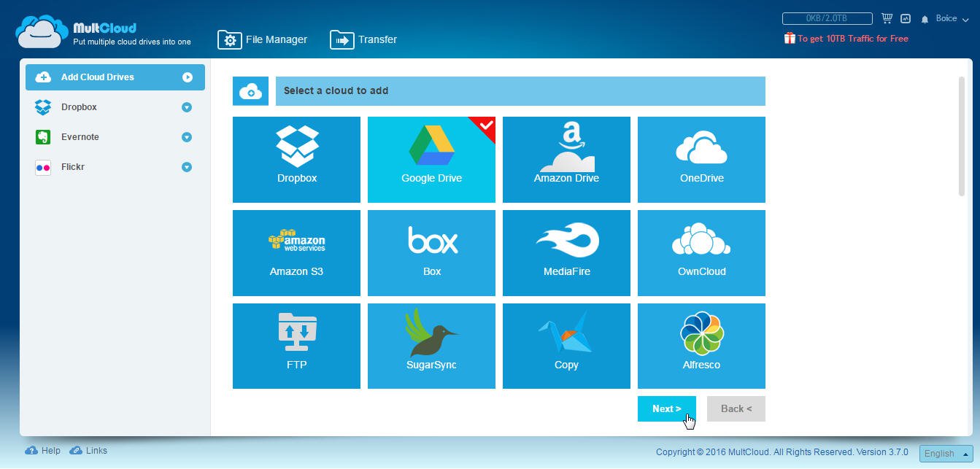
Task: Open the Flickr sidebar chevron
Action: (x=188, y=167)
